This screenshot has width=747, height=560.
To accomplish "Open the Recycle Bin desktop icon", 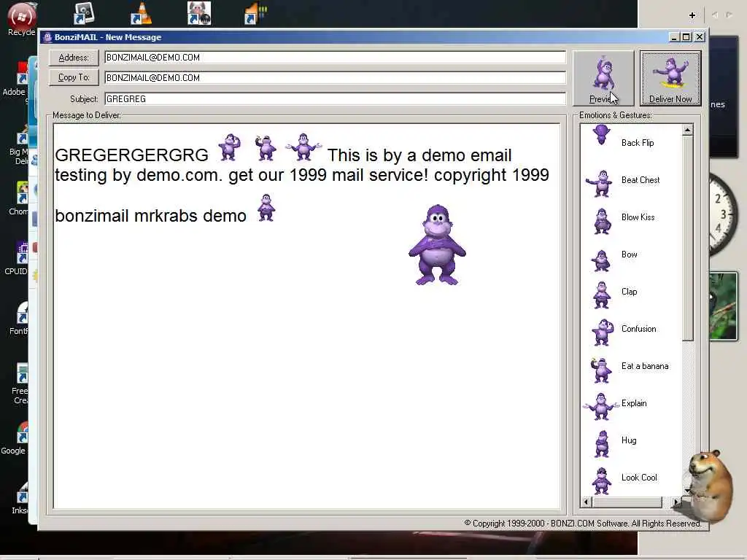I will click(21, 19).
